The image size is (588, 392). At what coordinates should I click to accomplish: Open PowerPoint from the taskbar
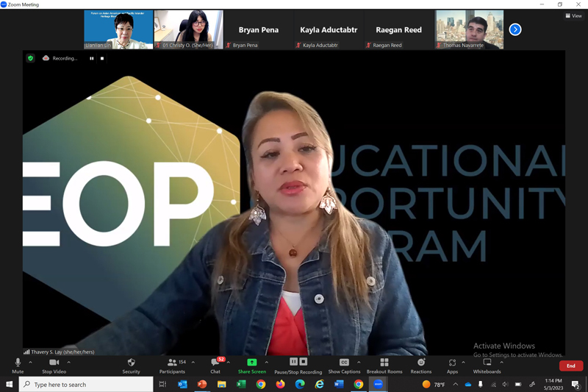201,384
